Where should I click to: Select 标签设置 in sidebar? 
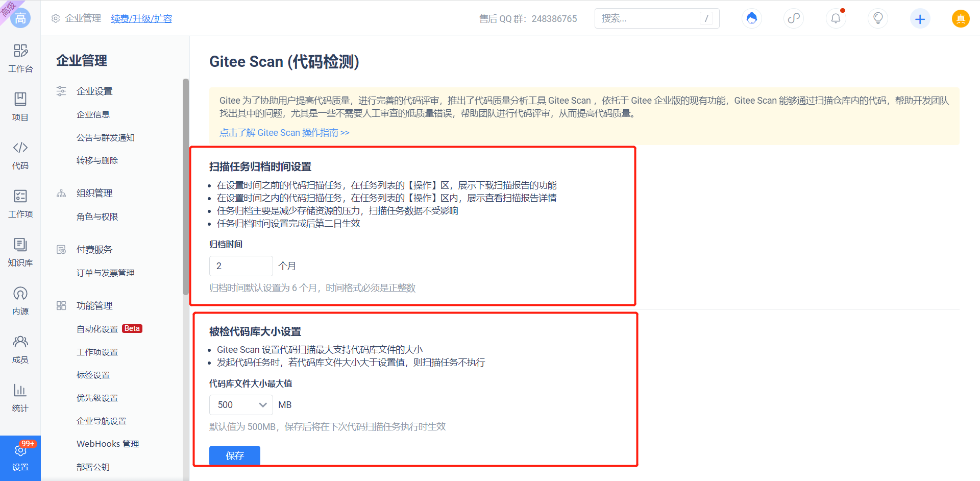pos(93,375)
